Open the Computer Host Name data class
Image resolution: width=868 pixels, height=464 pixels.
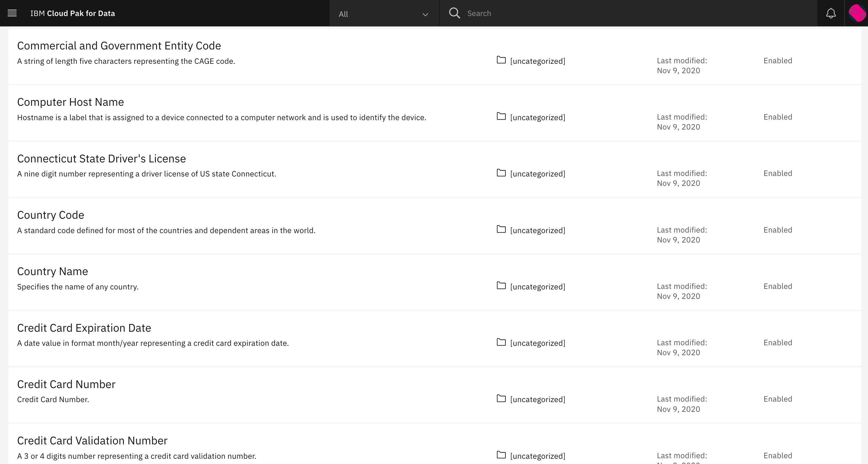(x=70, y=102)
